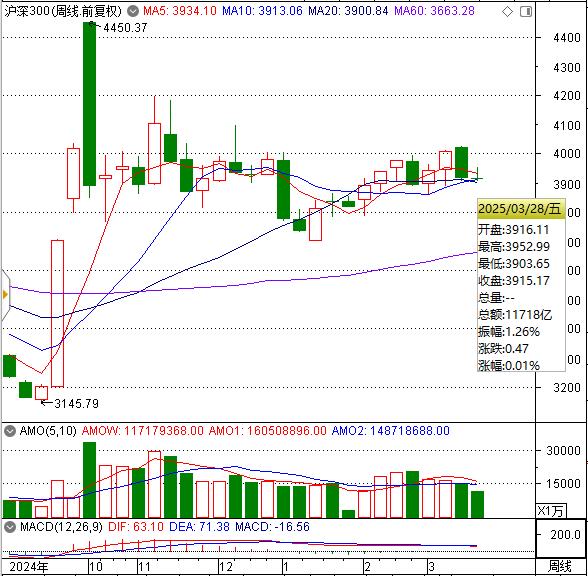The image size is (588, 576).
Task: Open the round chevron menu beside 沪深300 title
Action: [x=133, y=11]
